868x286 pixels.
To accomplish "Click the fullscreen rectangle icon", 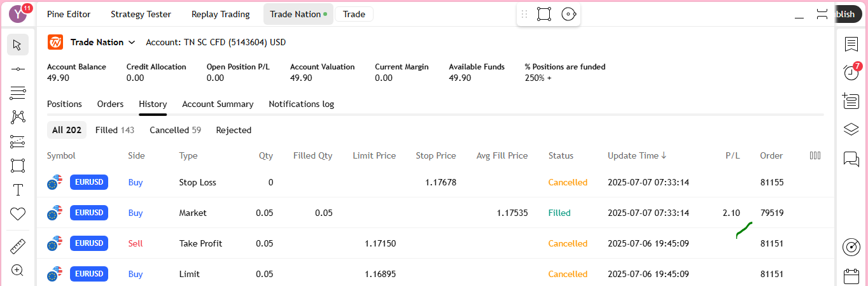I will point(543,14).
